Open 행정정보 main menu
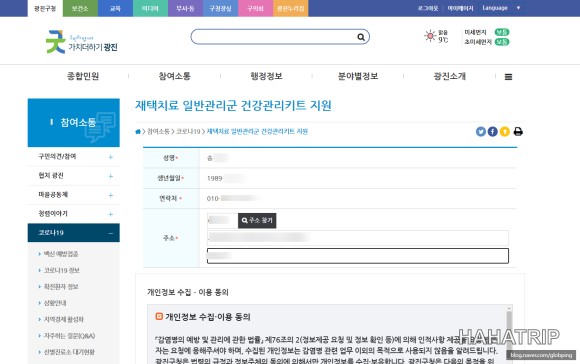The height and width of the screenshot is (364, 580). click(266, 76)
